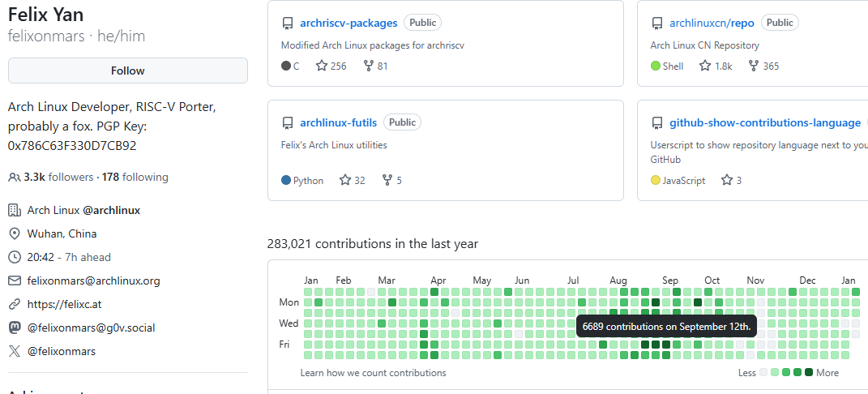Open the @felixonmars X profile
The width and height of the screenshot is (868, 394).
[62, 351]
